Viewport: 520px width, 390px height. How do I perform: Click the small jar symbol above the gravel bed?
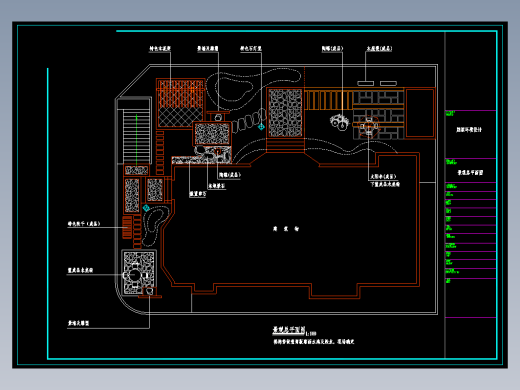click(218, 117)
